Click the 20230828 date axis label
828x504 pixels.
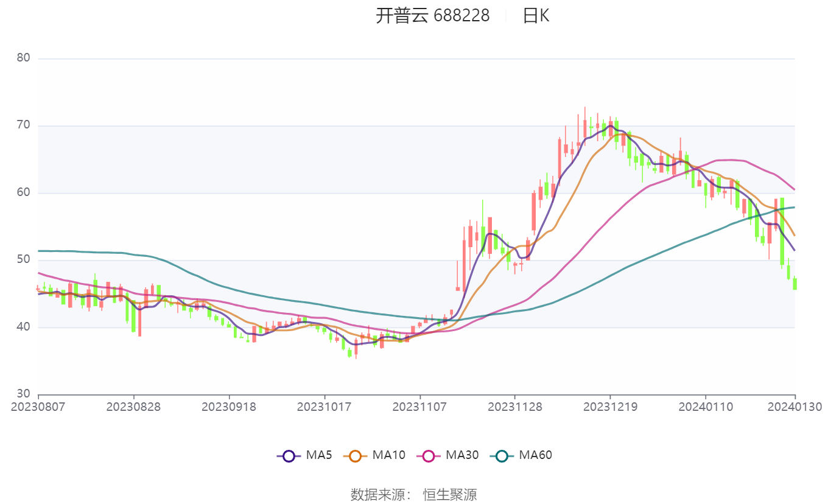pyautogui.click(x=133, y=407)
